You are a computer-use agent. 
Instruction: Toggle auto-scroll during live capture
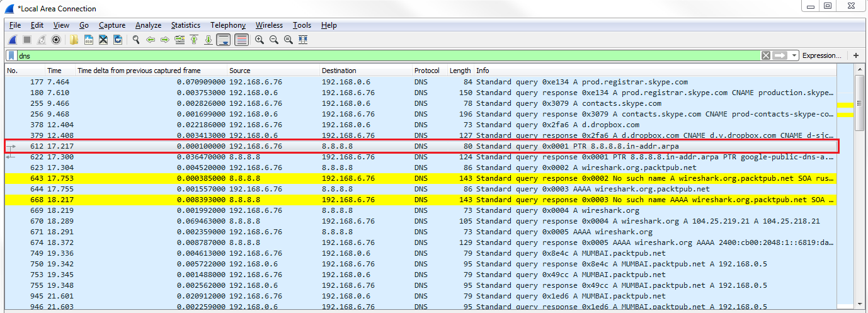point(223,40)
